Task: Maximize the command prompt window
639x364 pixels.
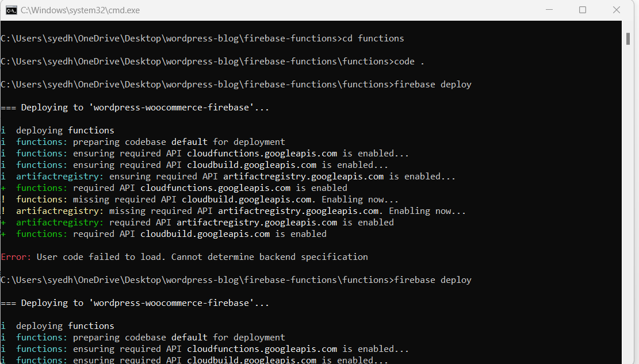Action: point(583,9)
